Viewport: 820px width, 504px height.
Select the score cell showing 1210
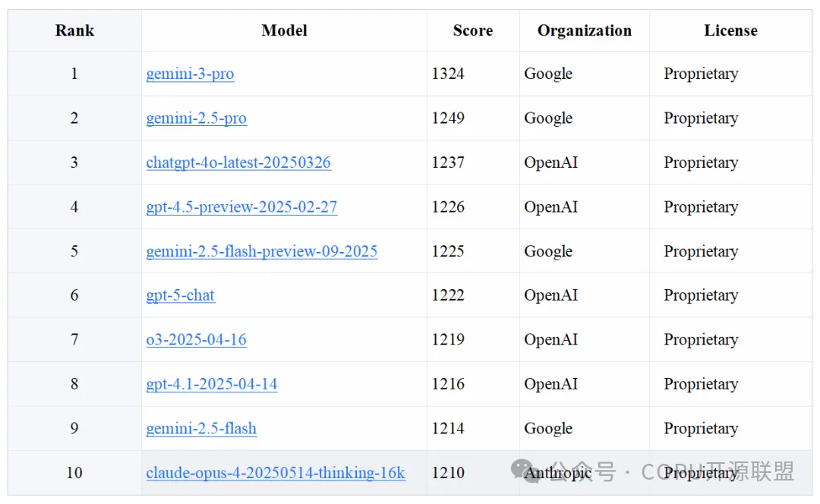pyautogui.click(x=448, y=473)
